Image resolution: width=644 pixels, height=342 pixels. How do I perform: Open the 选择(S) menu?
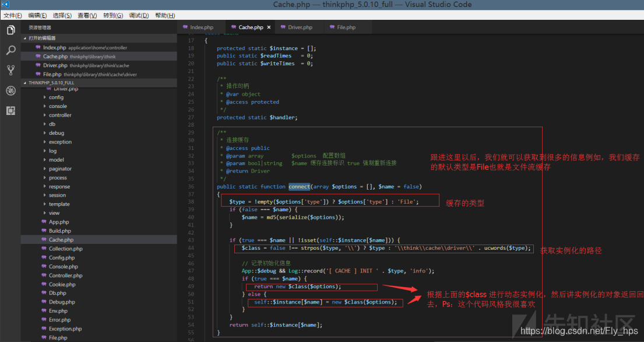click(x=62, y=15)
